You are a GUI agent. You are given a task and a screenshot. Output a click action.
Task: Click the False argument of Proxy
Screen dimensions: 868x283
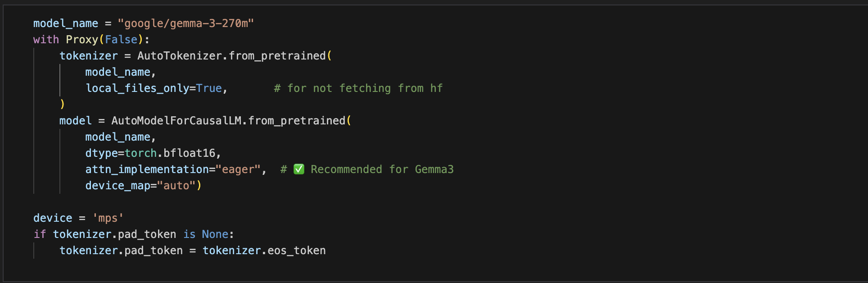[x=121, y=40]
